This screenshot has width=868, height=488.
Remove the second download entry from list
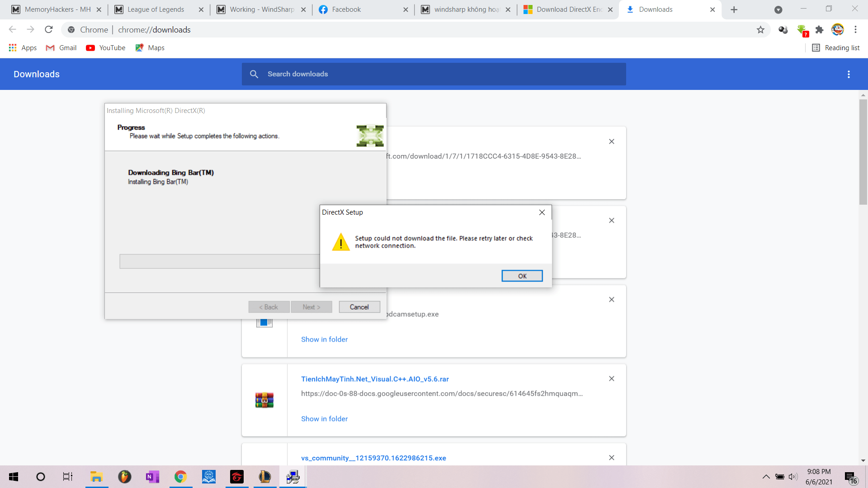point(612,221)
